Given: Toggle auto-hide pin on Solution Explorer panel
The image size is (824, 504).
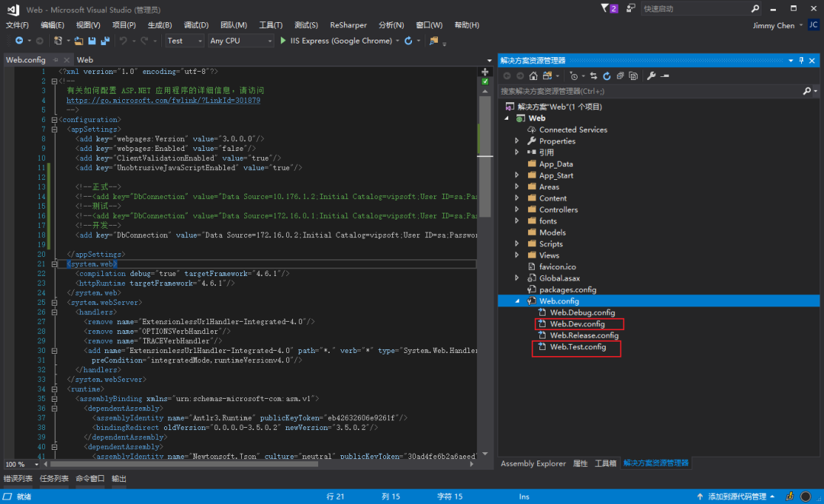Looking at the screenshot, I should [801, 60].
